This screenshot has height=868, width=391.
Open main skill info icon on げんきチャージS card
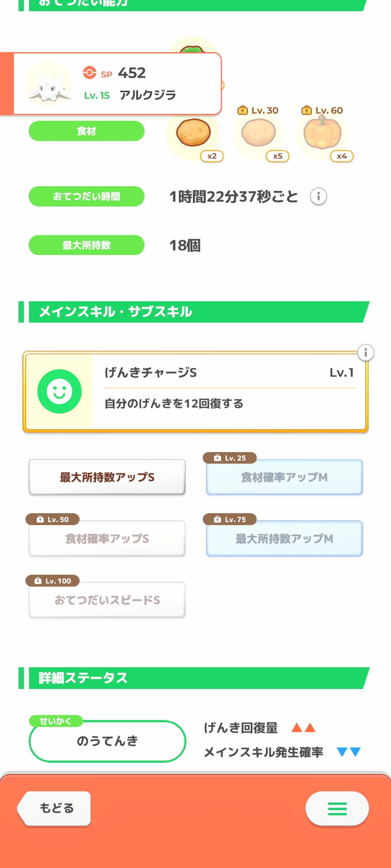366,353
